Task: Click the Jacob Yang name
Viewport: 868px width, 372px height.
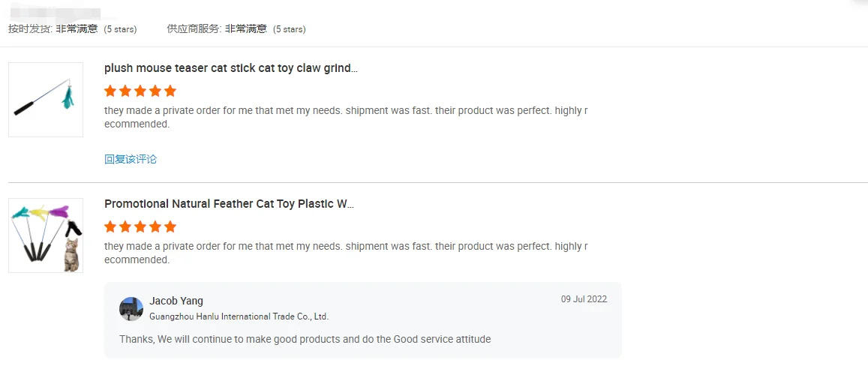Action: [x=176, y=301]
